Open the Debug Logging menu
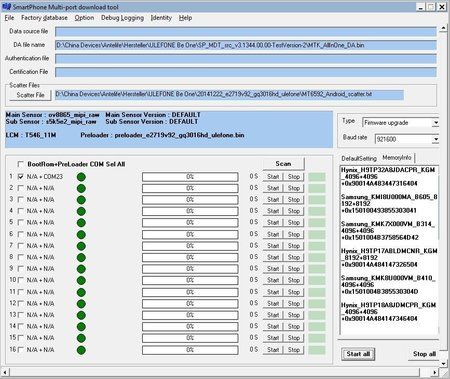The image size is (450, 379). (122, 18)
